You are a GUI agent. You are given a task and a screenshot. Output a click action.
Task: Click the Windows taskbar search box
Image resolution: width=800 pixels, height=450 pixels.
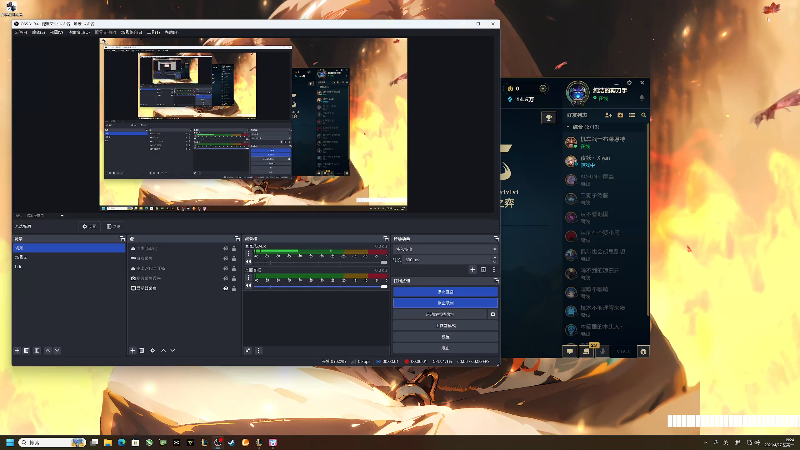(x=52, y=442)
